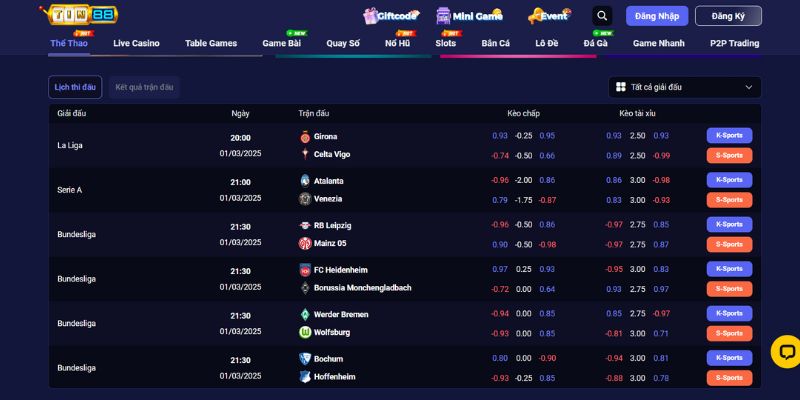Screen dimensions: 800x400
Task: Open the live chat bubble icon
Action: pyautogui.click(x=786, y=352)
